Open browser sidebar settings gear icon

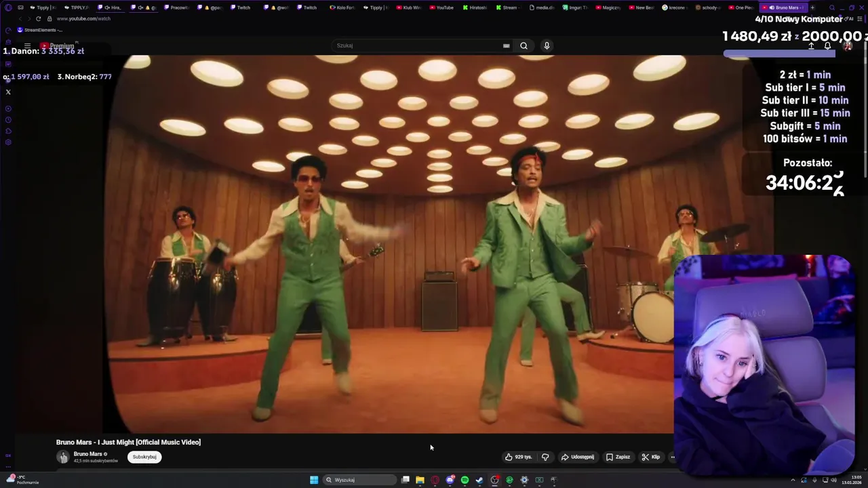click(x=8, y=142)
